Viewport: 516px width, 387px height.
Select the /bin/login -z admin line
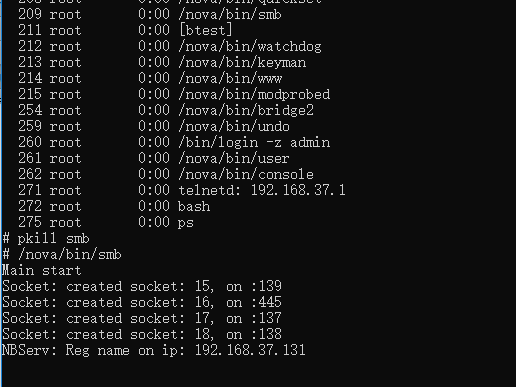(254, 143)
